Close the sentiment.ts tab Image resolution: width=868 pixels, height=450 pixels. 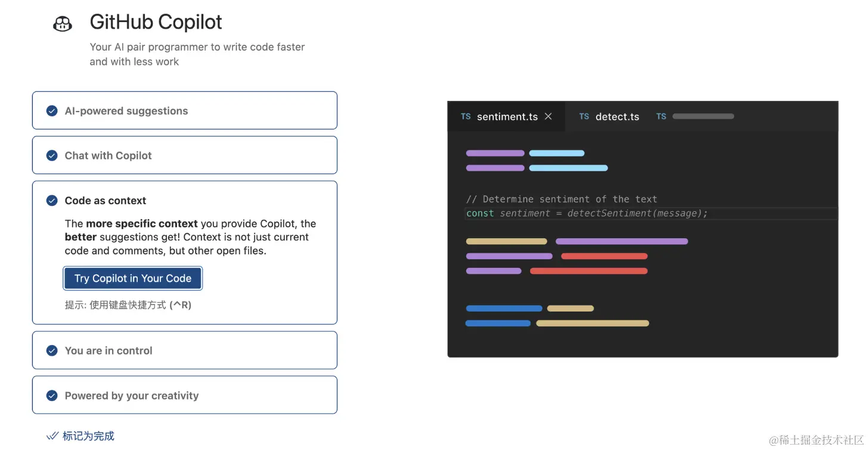(548, 116)
